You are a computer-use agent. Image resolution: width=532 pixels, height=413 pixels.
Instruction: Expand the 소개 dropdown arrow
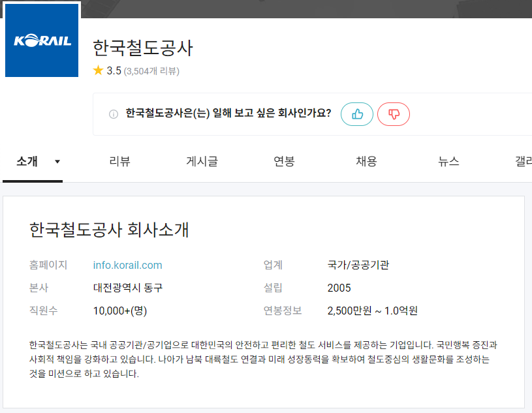pos(57,162)
